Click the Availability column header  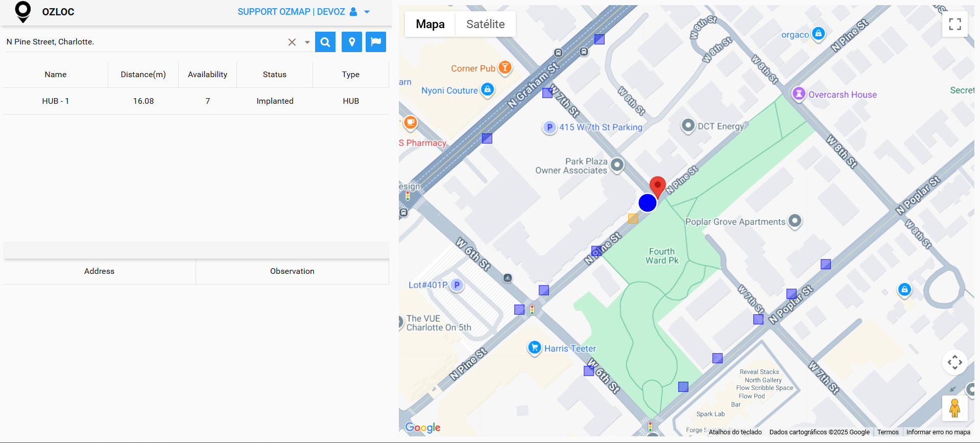pos(207,75)
